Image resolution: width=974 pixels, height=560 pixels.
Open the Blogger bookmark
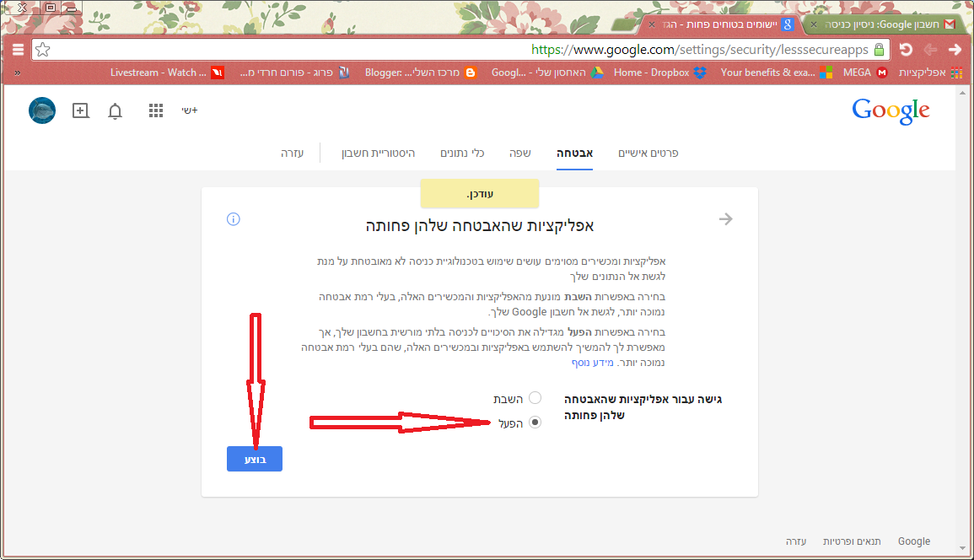tap(421, 73)
